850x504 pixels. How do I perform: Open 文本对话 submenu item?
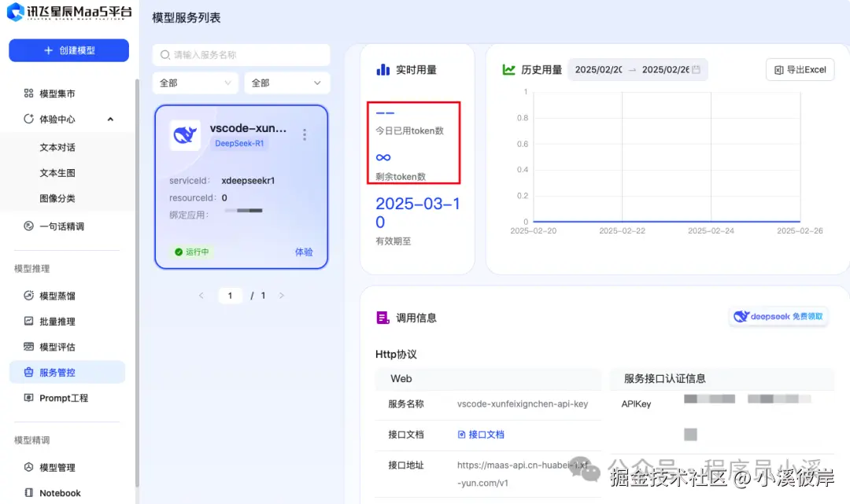click(57, 147)
